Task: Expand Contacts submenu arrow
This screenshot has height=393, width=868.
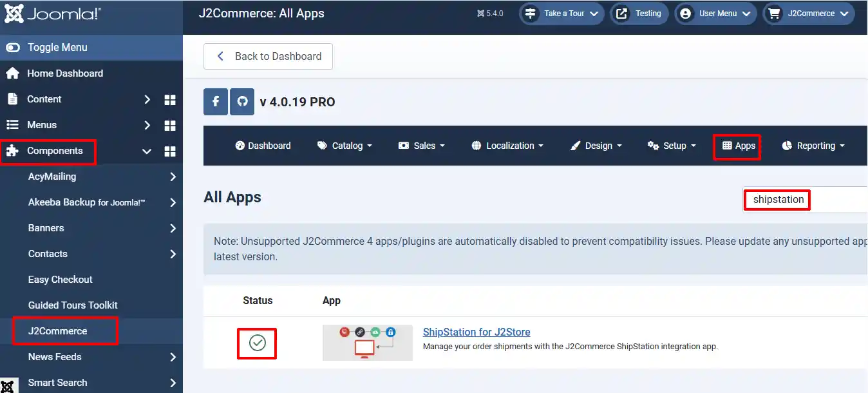Action: [x=173, y=254]
